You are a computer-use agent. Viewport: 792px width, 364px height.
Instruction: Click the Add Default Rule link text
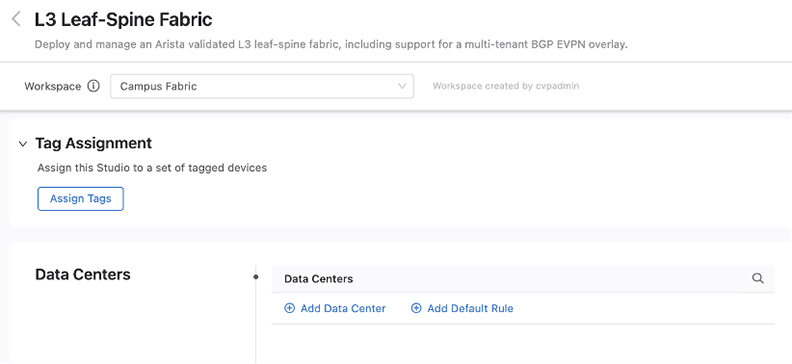(x=470, y=308)
